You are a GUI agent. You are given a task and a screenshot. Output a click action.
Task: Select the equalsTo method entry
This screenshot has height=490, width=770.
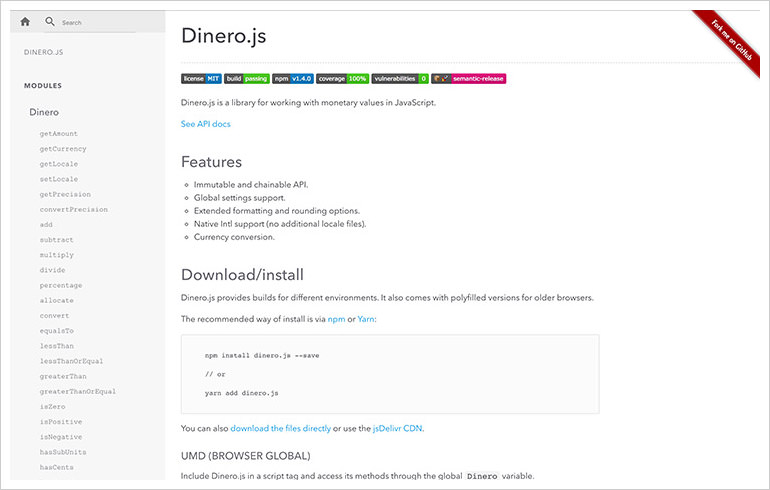point(56,331)
